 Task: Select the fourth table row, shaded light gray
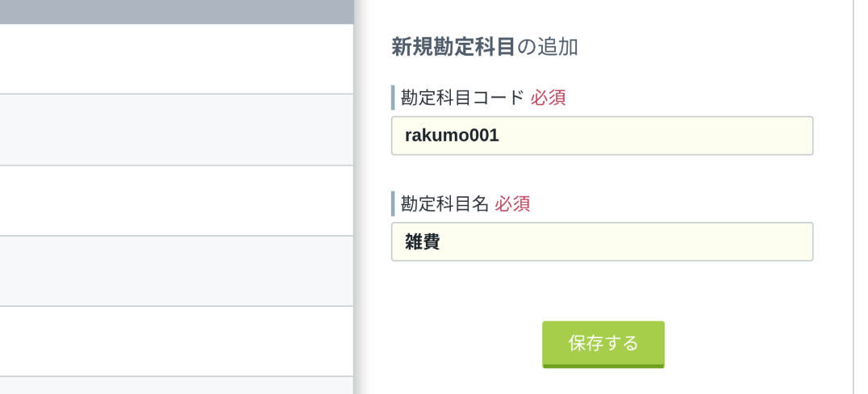point(177,271)
